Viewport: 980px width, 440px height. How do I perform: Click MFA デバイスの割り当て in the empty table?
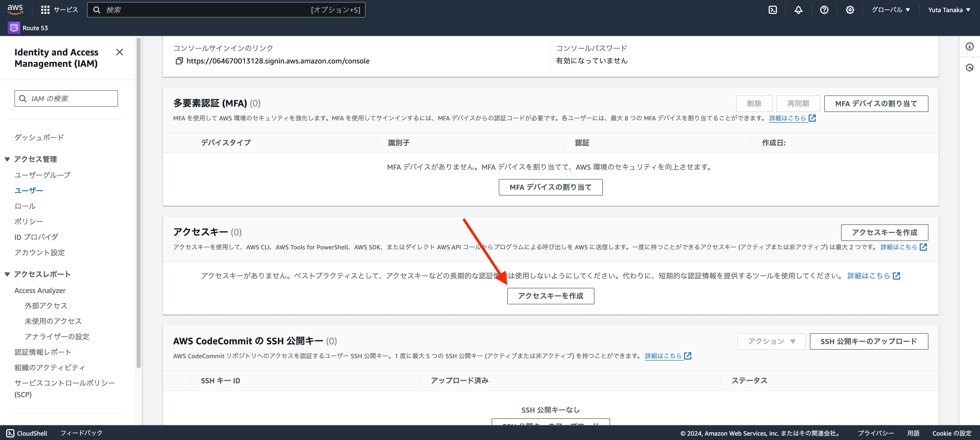coord(551,187)
